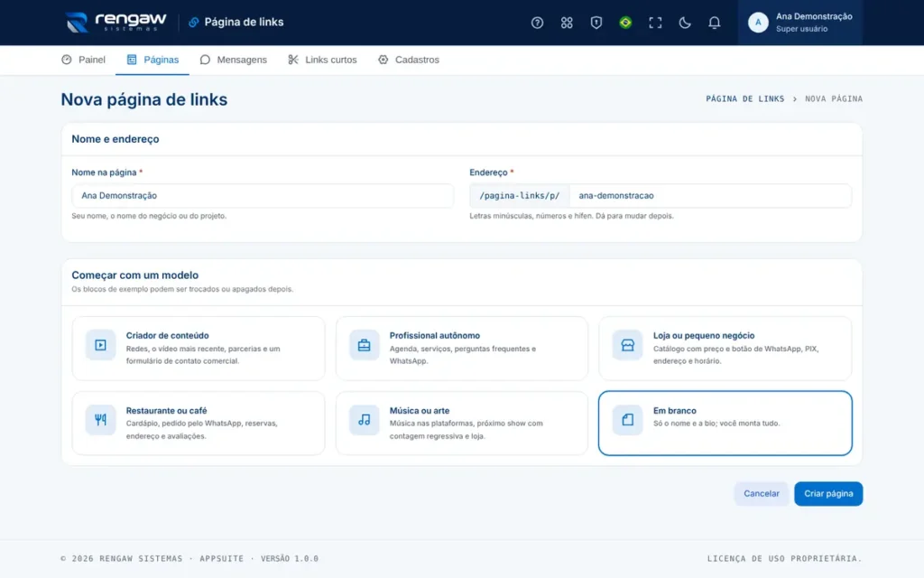The width and height of the screenshot is (924, 578).
Task: Click the Página de links header title
Action: point(244,23)
